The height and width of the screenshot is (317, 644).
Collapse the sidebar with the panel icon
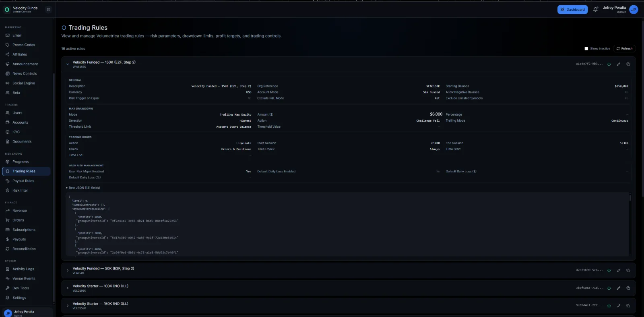pos(48,10)
